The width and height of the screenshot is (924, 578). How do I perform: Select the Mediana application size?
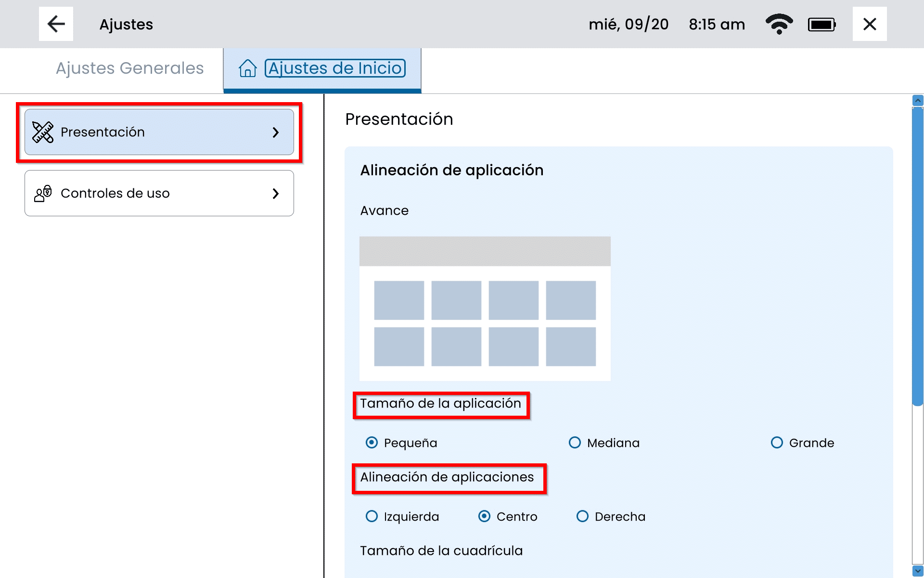575,443
